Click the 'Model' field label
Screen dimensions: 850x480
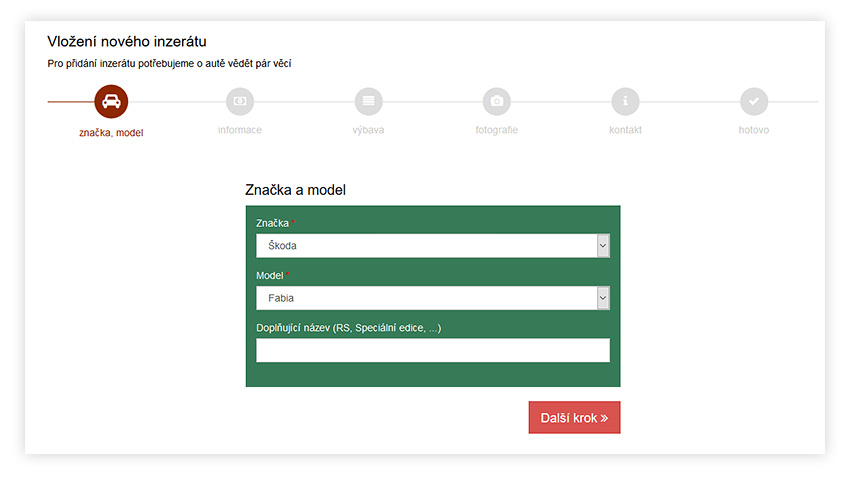click(x=270, y=275)
